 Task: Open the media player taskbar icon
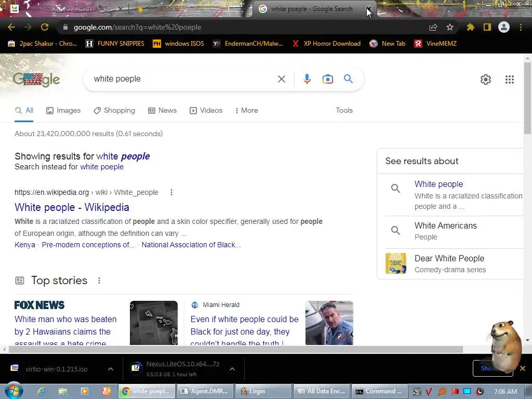85,391
